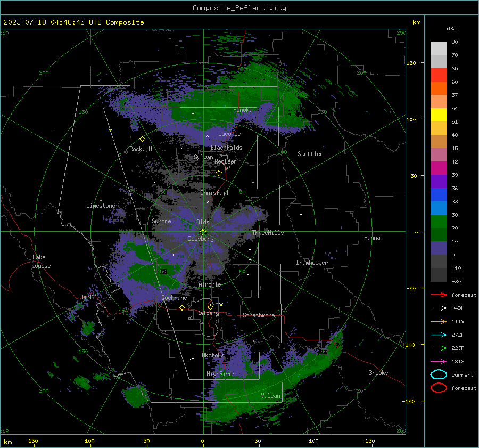
Task: Select the Olds label
Action: (x=203, y=222)
